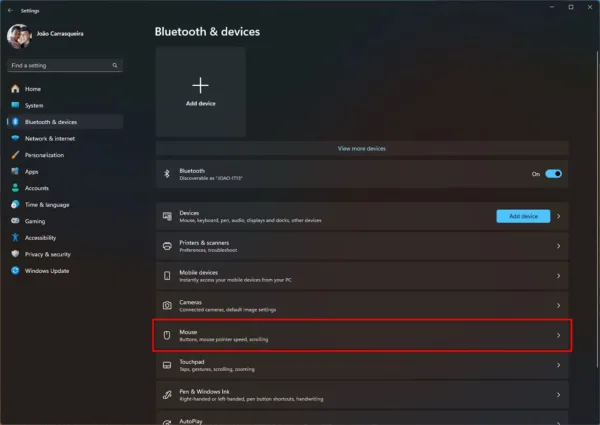Open the AutoPlay row label
Image resolution: width=600 pixels, height=425 pixels.
[x=191, y=421]
